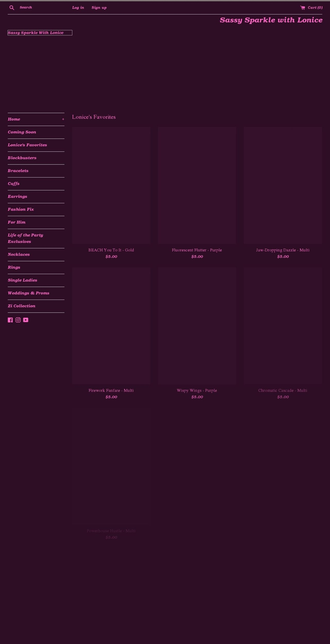The width and height of the screenshot is (330, 644).
Task: Click the search magnifier icon
Action: point(12,8)
